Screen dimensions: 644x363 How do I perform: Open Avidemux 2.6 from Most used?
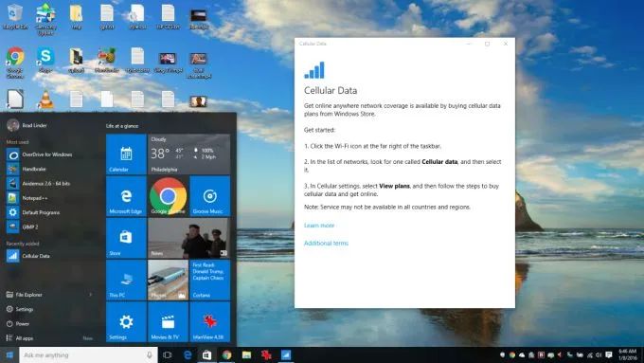(x=39, y=183)
